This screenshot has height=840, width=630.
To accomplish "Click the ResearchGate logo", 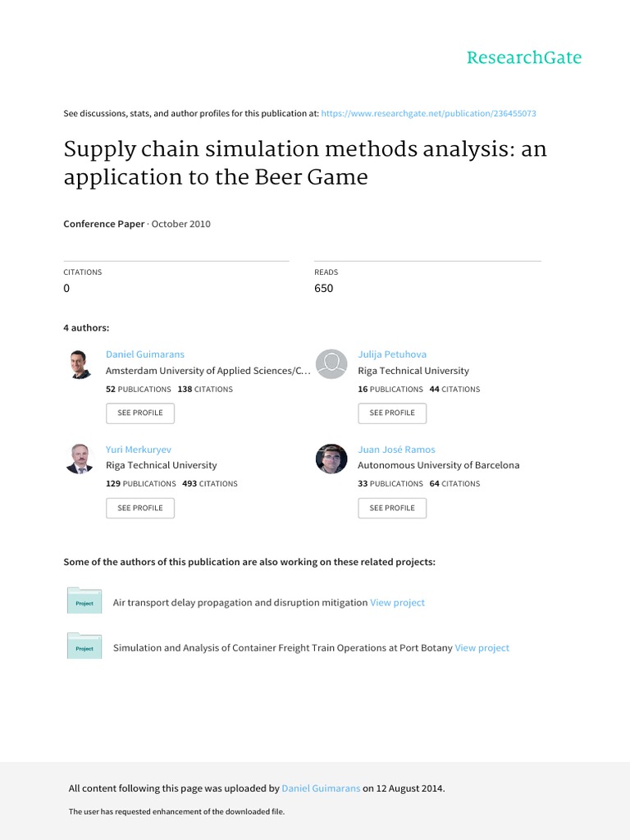I will tap(523, 57).
